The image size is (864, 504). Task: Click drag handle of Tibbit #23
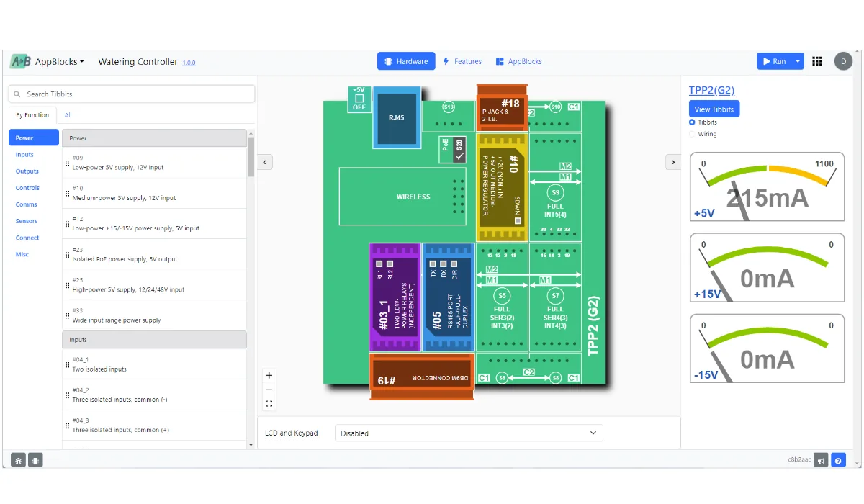(x=68, y=254)
